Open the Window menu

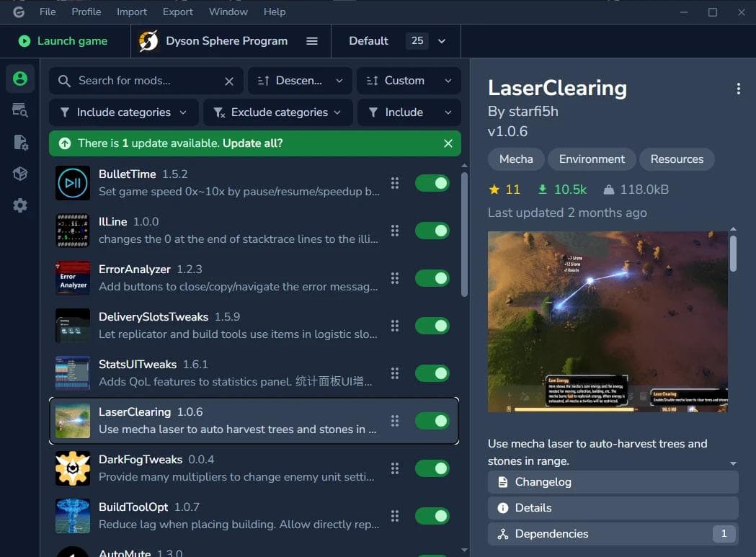(x=228, y=12)
